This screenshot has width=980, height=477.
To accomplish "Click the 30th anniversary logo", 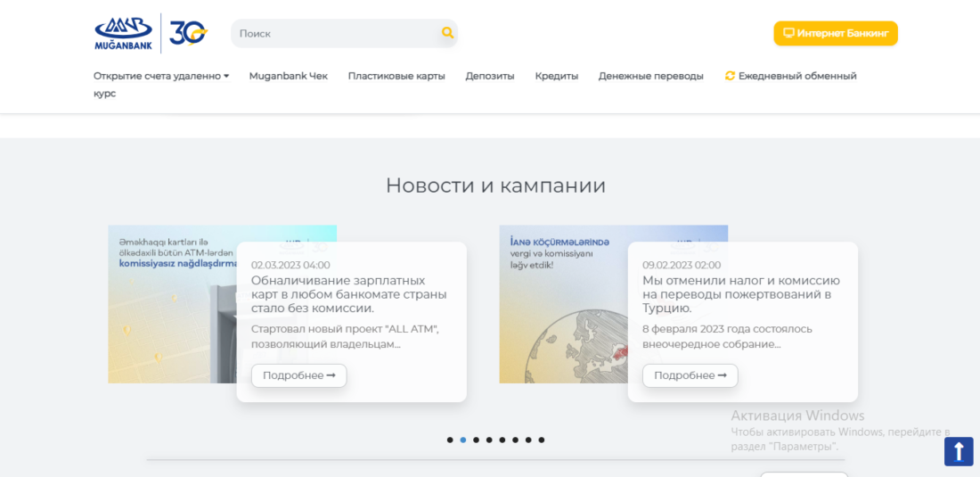I will pyautogui.click(x=187, y=34).
